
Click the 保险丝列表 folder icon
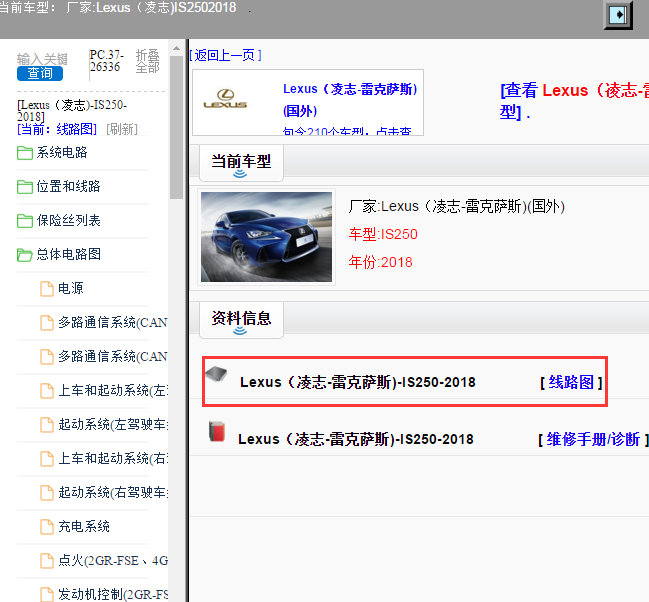[25, 221]
